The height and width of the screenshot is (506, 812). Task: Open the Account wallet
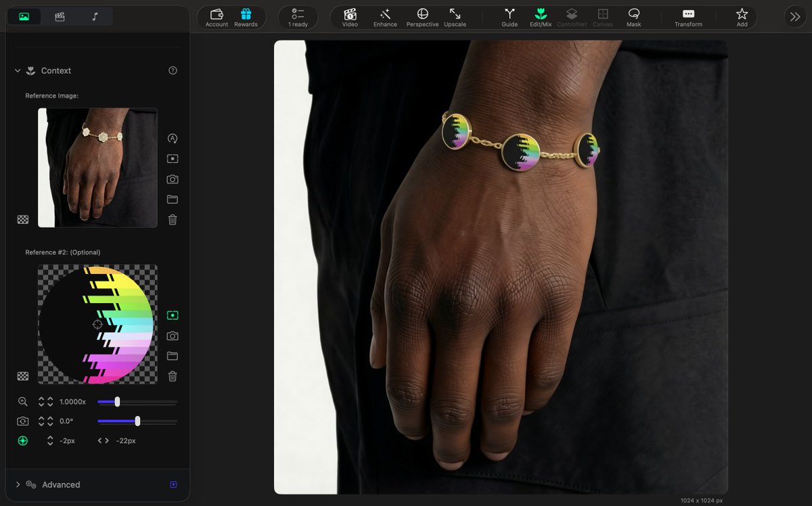[217, 18]
